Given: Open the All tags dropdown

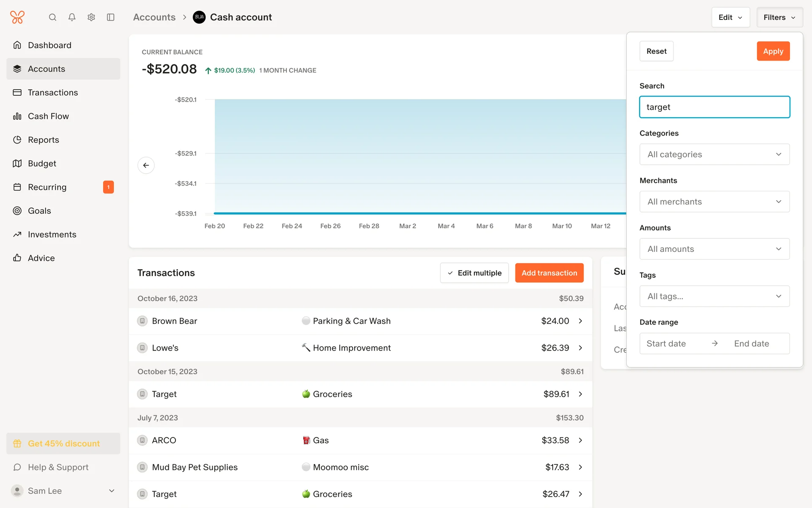Looking at the screenshot, I should coord(714,296).
